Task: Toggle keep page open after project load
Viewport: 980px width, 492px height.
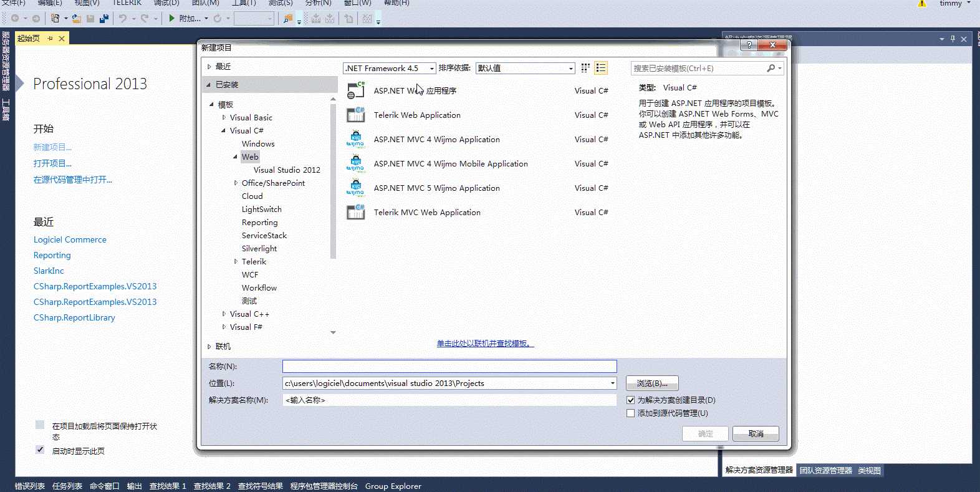Action: click(40, 425)
